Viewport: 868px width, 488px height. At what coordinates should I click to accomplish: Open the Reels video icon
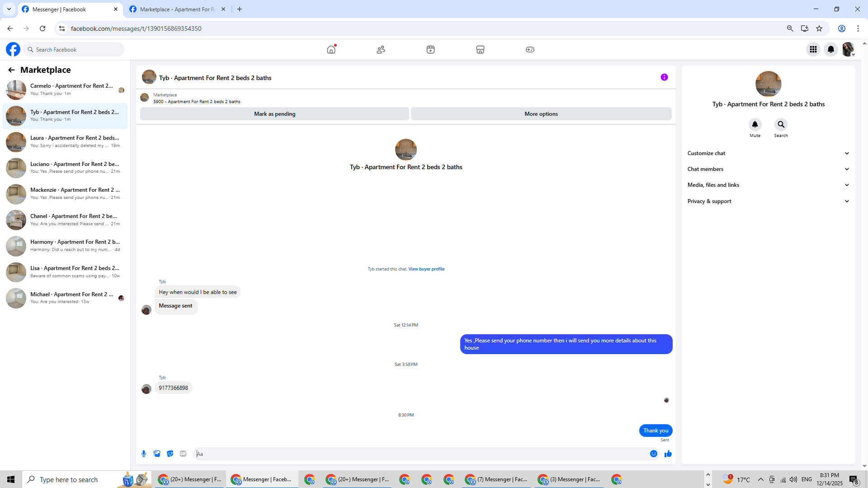[431, 49]
